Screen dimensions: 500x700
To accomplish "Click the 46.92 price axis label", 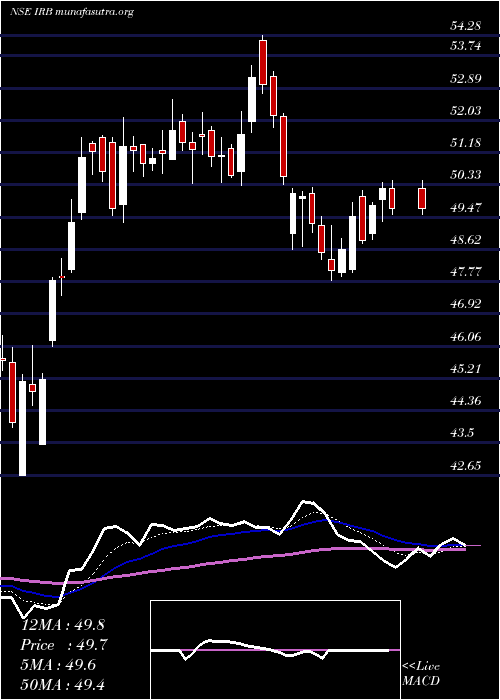I will coord(465,304).
